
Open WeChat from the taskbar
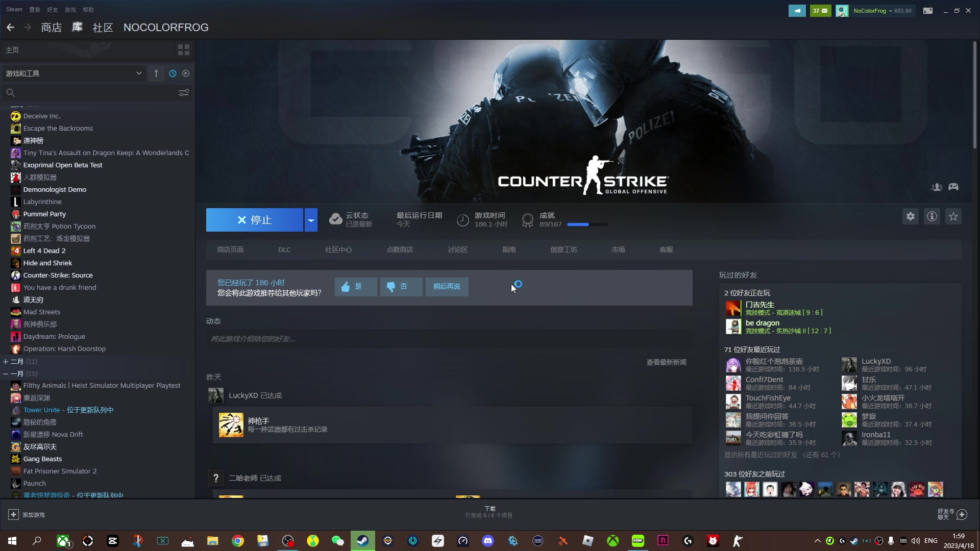pos(338,541)
